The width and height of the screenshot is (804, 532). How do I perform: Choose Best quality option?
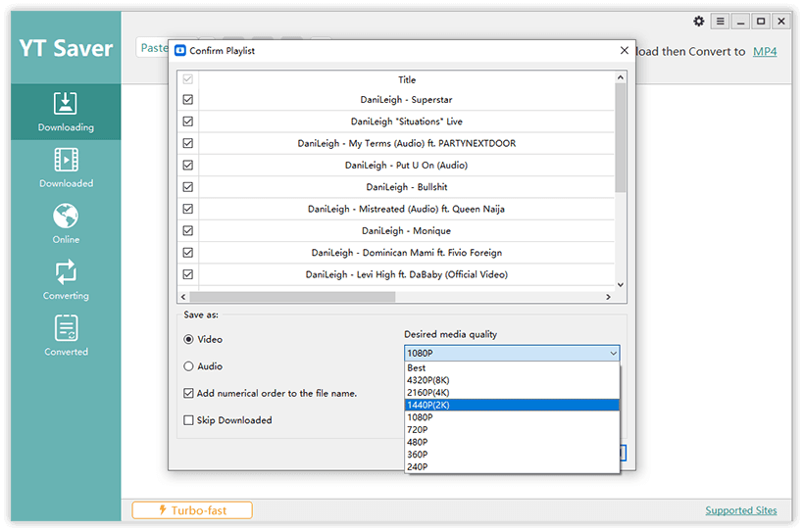click(x=512, y=368)
